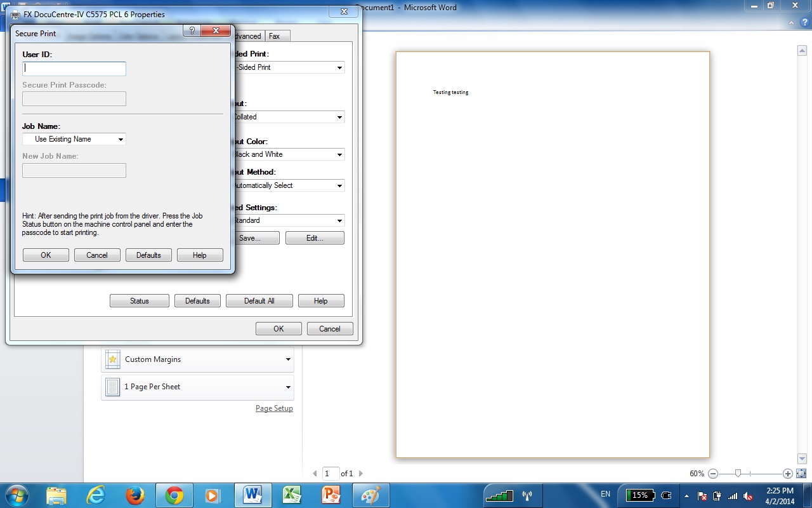Click the Excel icon in the taskbar

[291, 495]
